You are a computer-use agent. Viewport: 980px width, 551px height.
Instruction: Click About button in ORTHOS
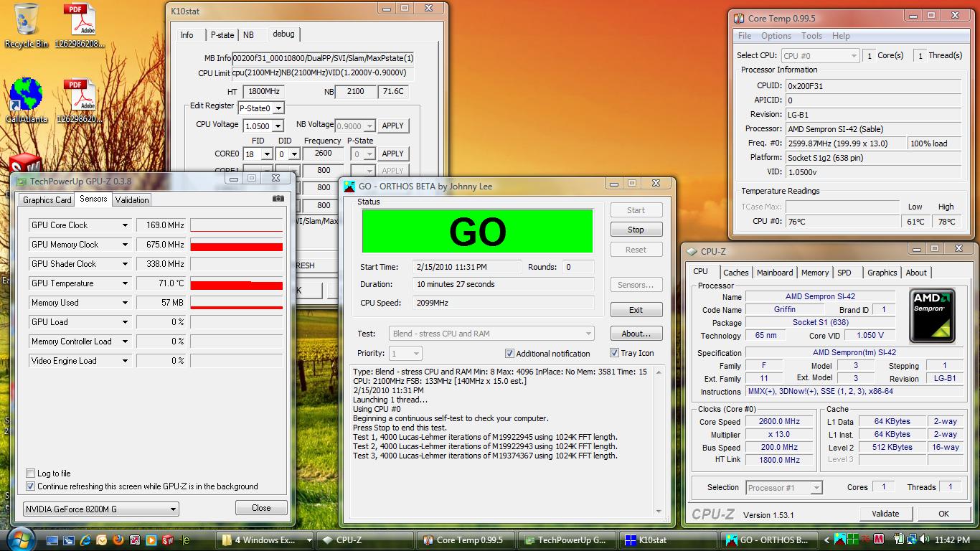[636, 334]
